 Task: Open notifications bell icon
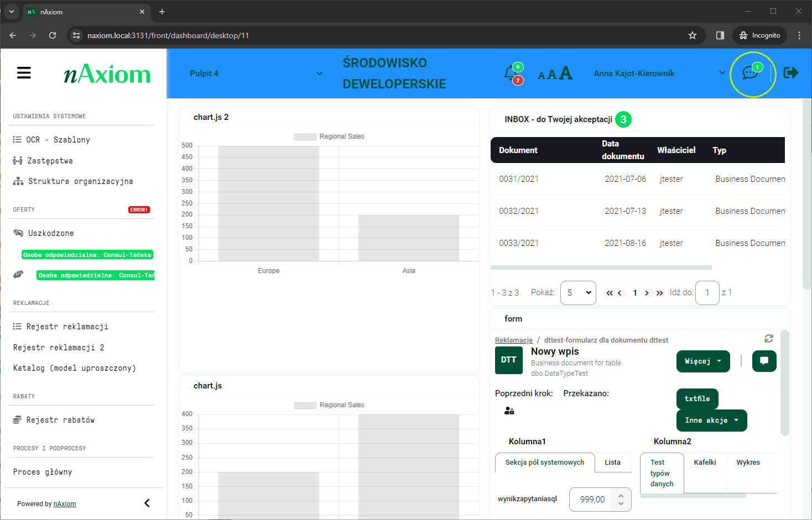click(x=511, y=73)
